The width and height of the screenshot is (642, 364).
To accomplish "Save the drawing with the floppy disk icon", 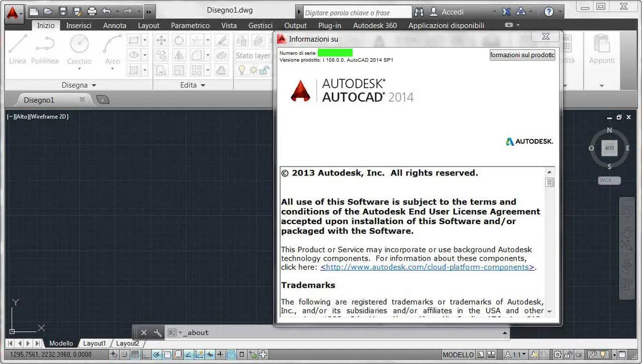I will click(63, 11).
